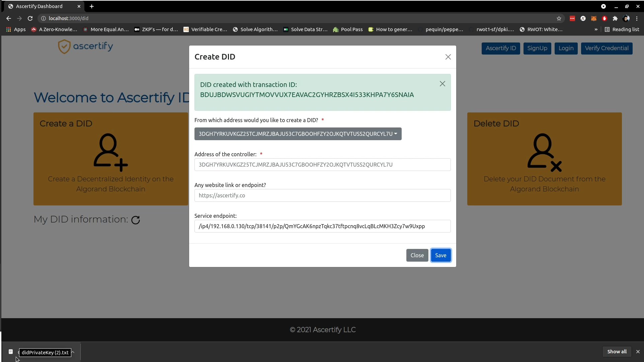Dismiss the DID created success alert

tap(442, 84)
